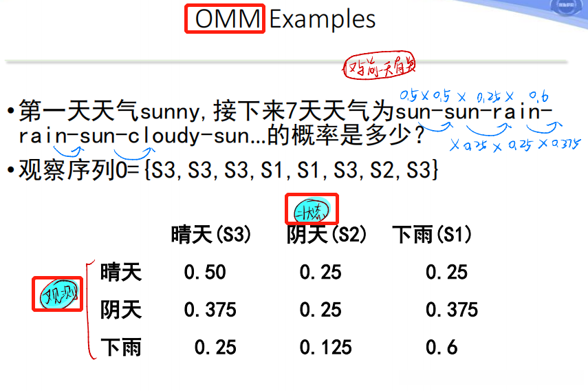
Task: Click the column header "阴天(S2)"
Action: click(x=327, y=235)
